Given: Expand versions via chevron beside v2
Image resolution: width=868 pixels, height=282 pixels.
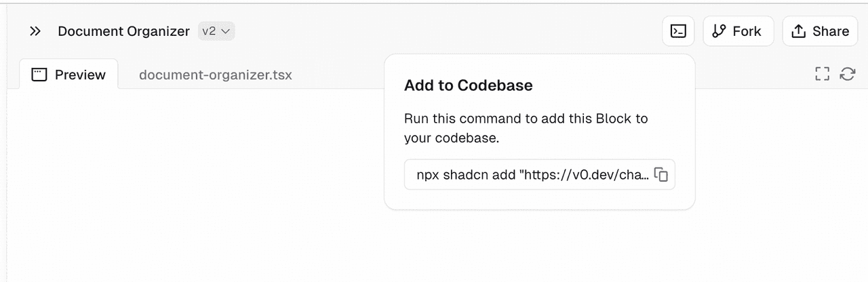Looking at the screenshot, I should coord(226,31).
